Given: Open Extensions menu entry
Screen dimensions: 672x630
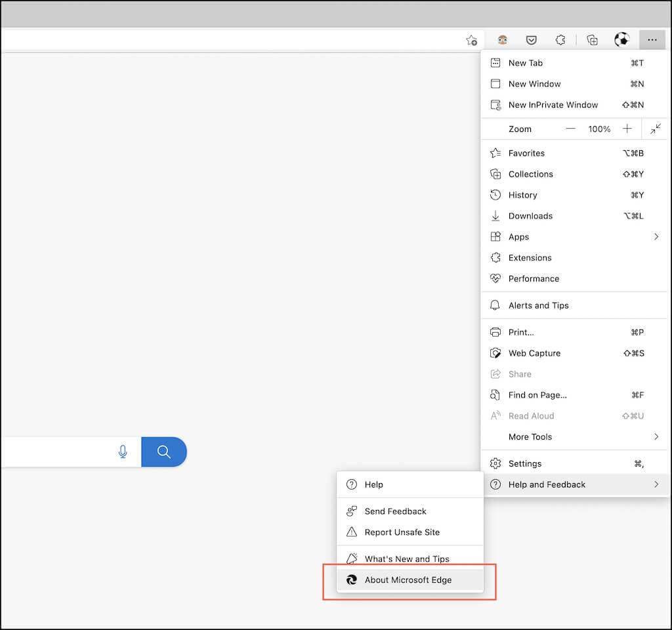Looking at the screenshot, I should [574, 257].
